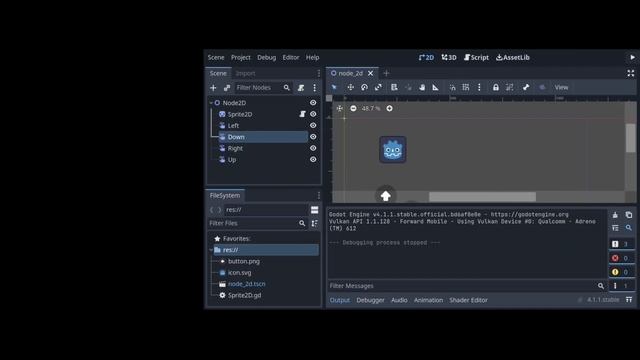Open the Debugger bottom panel
640x360 pixels.
(x=370, y=300)
